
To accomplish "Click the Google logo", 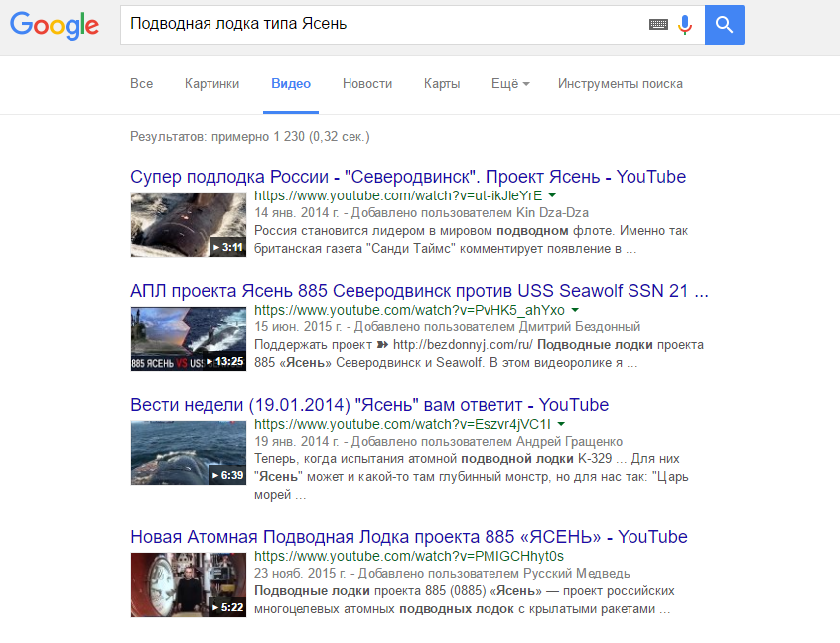I will [x=55, y=25].
